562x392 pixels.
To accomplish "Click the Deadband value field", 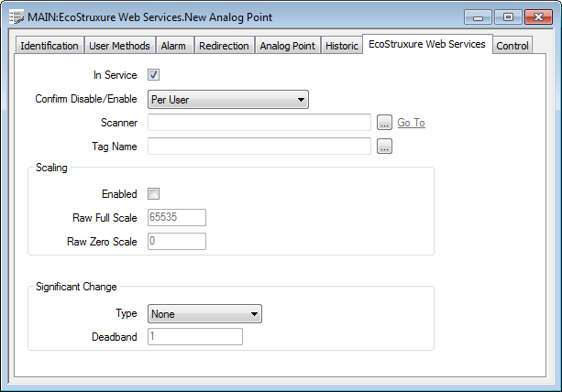I will (194, 337).
